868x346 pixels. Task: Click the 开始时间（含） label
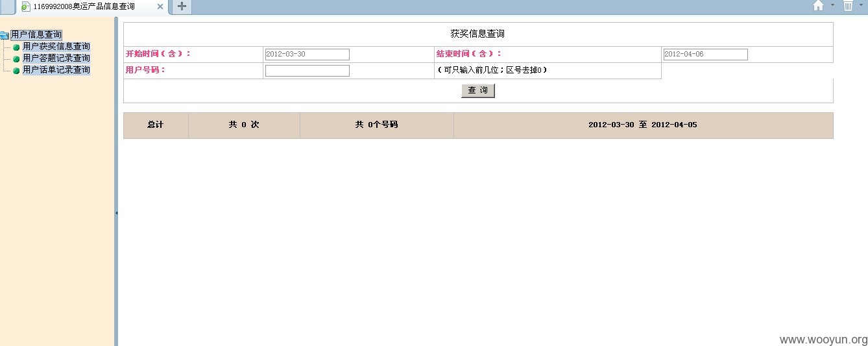tap(158, 54)
